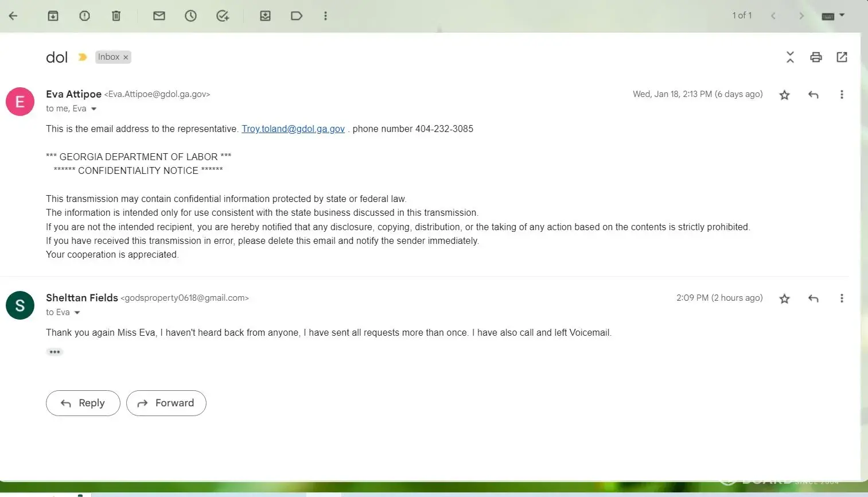Open the Labels icon in toolbar
Screen dimensions: 868x497
pyautogui.click(x=297, y=16)
